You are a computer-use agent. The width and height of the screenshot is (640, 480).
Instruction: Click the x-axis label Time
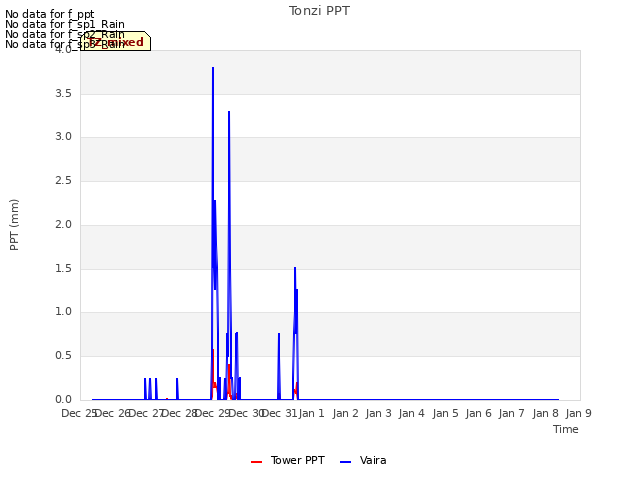(565, 429)
